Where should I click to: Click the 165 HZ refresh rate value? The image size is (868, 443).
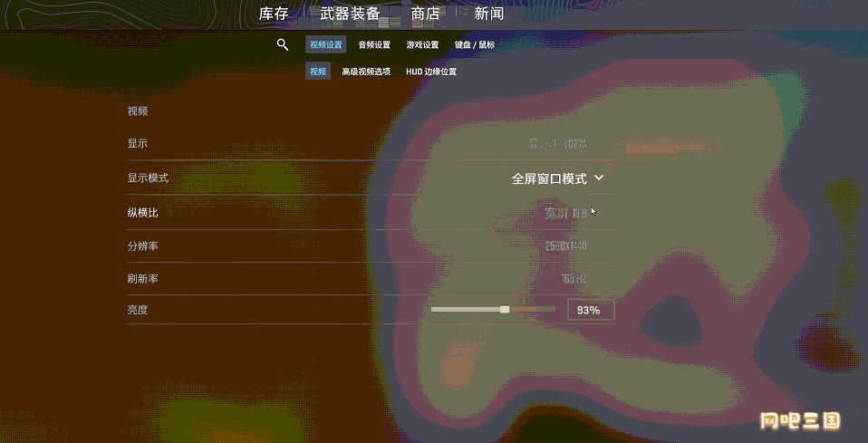coord(574,278)
